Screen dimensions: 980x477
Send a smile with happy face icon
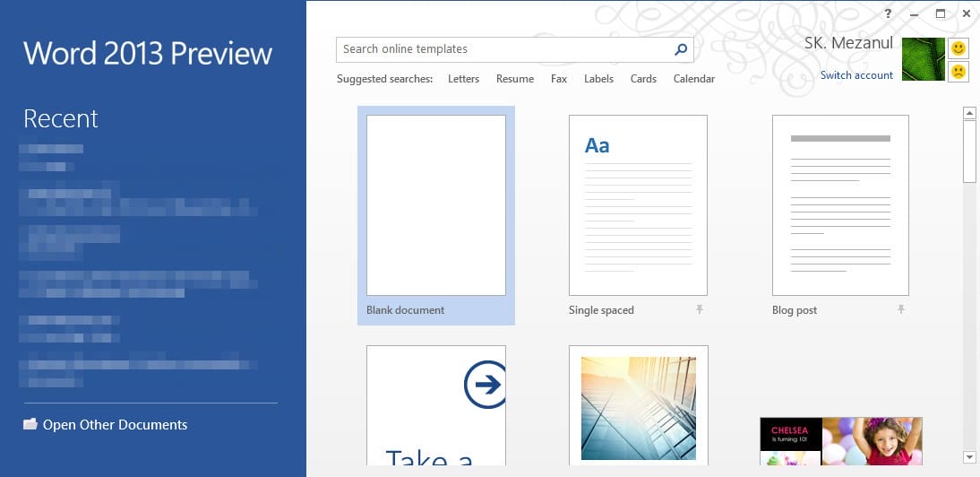pyautogui.click(x=959, y=48)
